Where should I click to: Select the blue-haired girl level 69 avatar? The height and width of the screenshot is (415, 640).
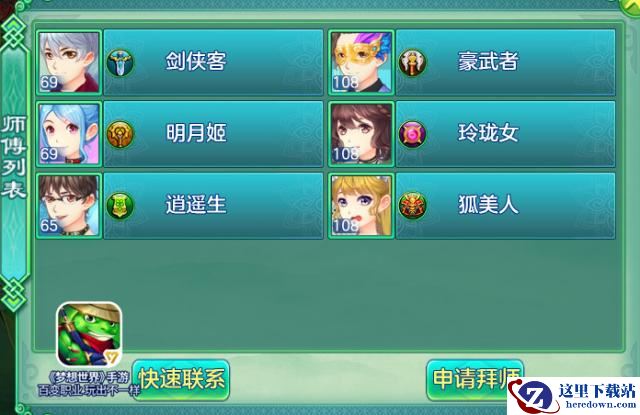[x=69, y=134]
